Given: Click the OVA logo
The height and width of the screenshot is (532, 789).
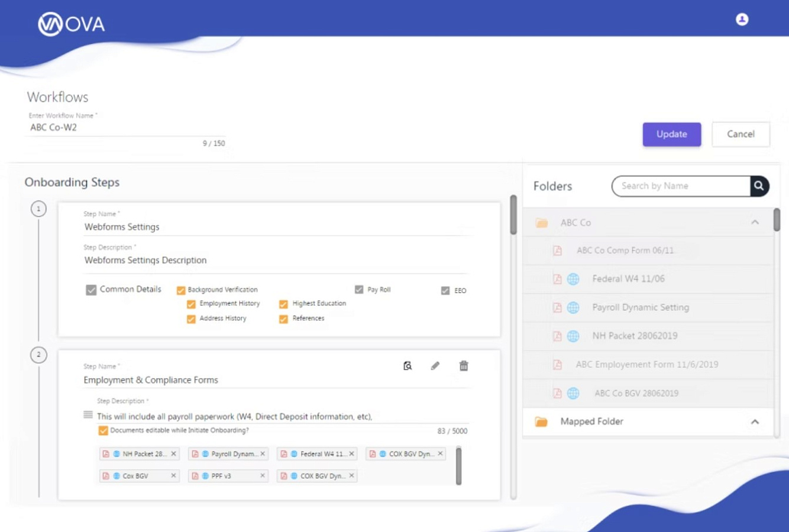Looking at the screenshot, I should click(x=72, y=24).
